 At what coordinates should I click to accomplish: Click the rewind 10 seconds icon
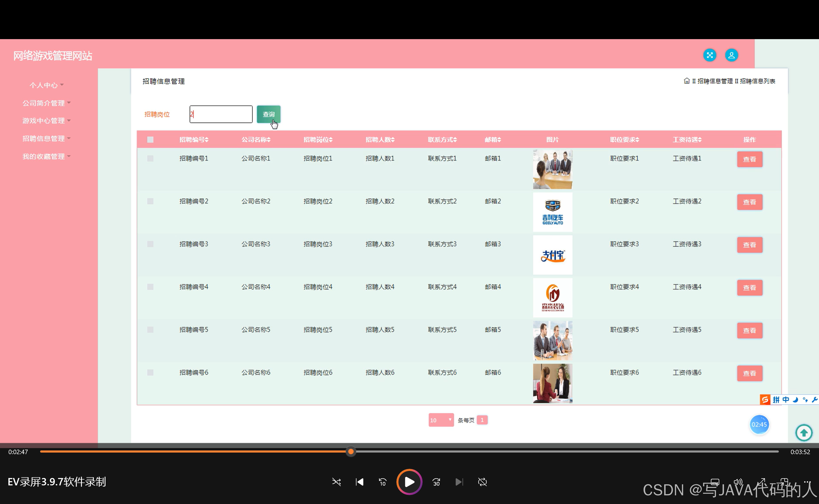click(x=382, y=482)
